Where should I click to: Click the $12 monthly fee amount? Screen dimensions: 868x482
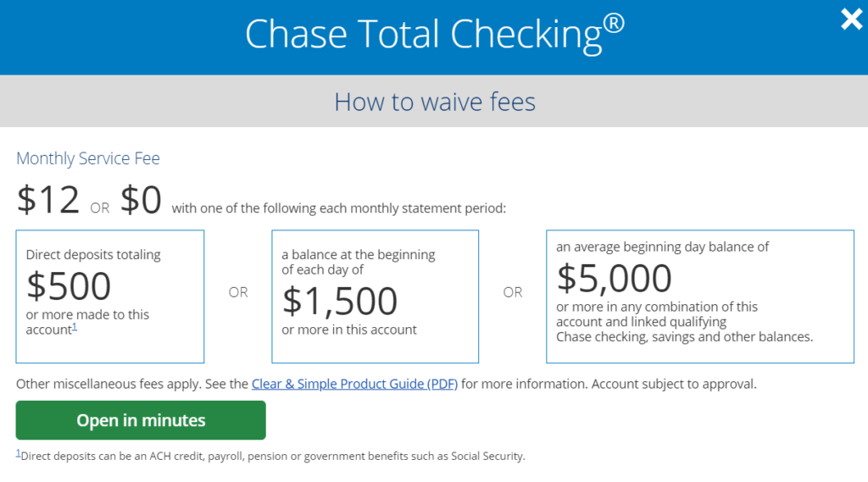point(48,200)
